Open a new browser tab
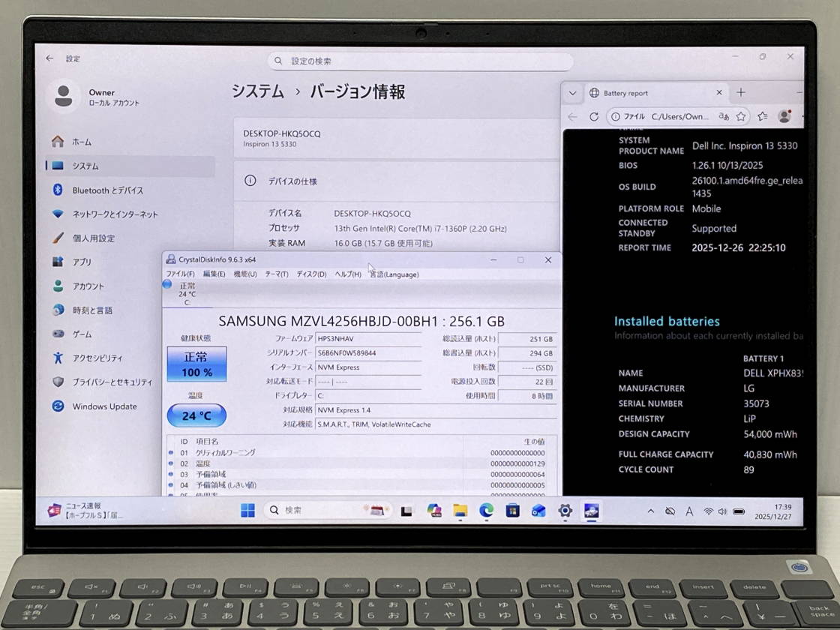 [741, 92]
